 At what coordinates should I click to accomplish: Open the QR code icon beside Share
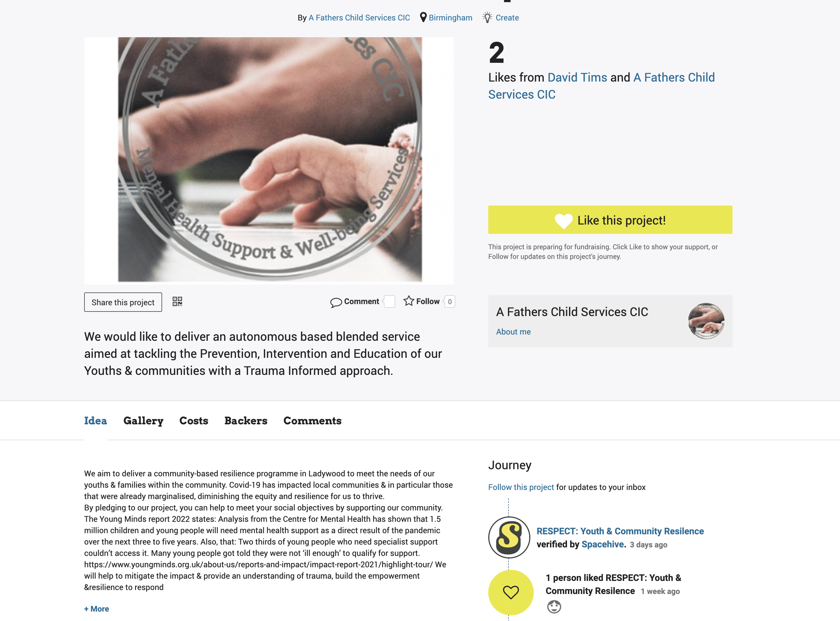click(x=177, y=302)
